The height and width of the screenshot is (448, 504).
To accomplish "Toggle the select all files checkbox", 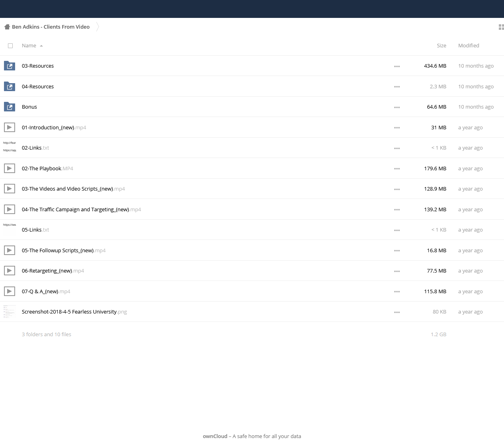I will [10, 46].
